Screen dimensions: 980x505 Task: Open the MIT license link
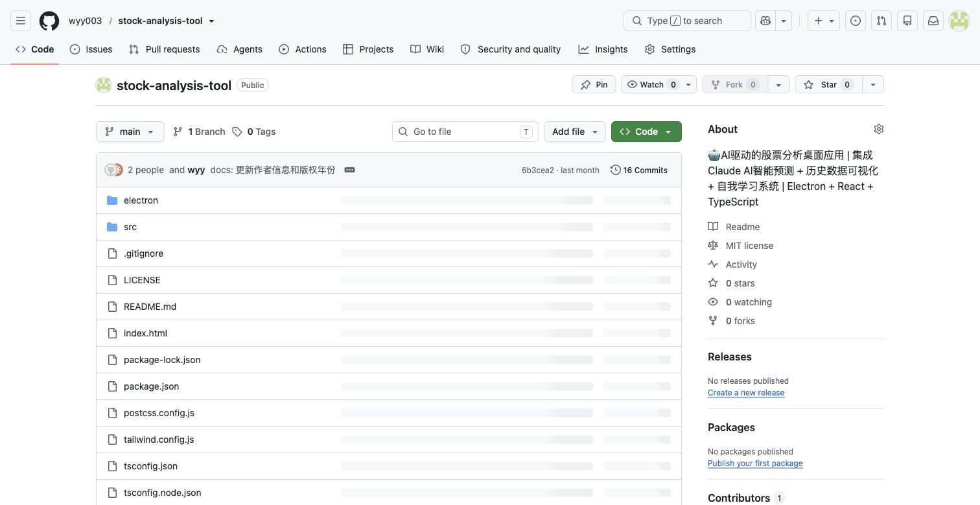749,246
